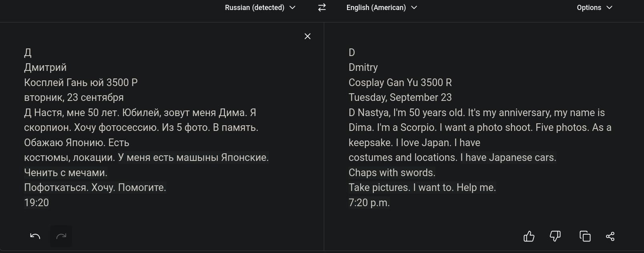Place cursor on "Пофоткаться" in source text

click(x=56, y=188)
